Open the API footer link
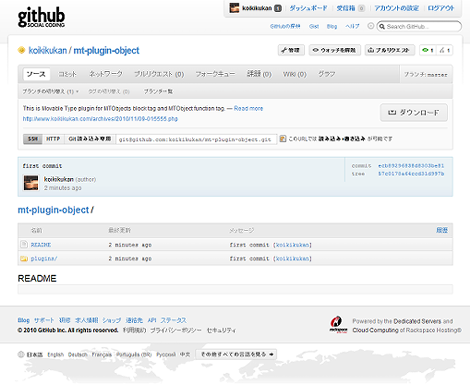 click(x=152, y=320)
